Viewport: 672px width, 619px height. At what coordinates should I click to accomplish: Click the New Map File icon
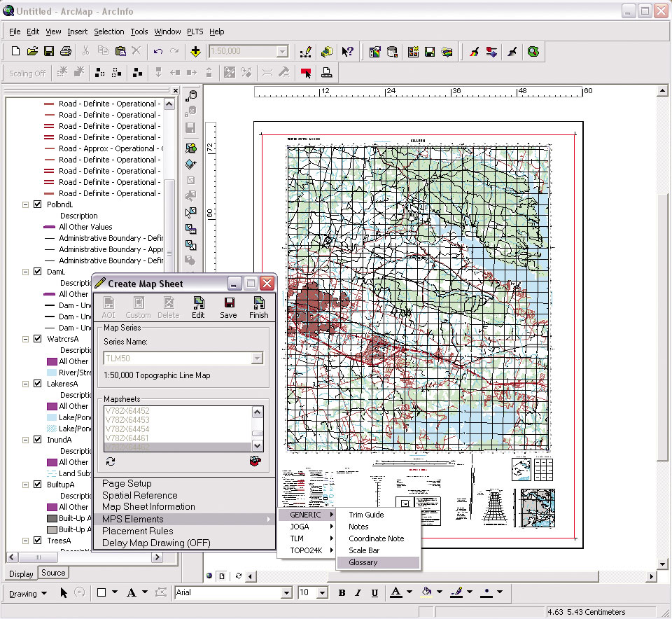15,51
